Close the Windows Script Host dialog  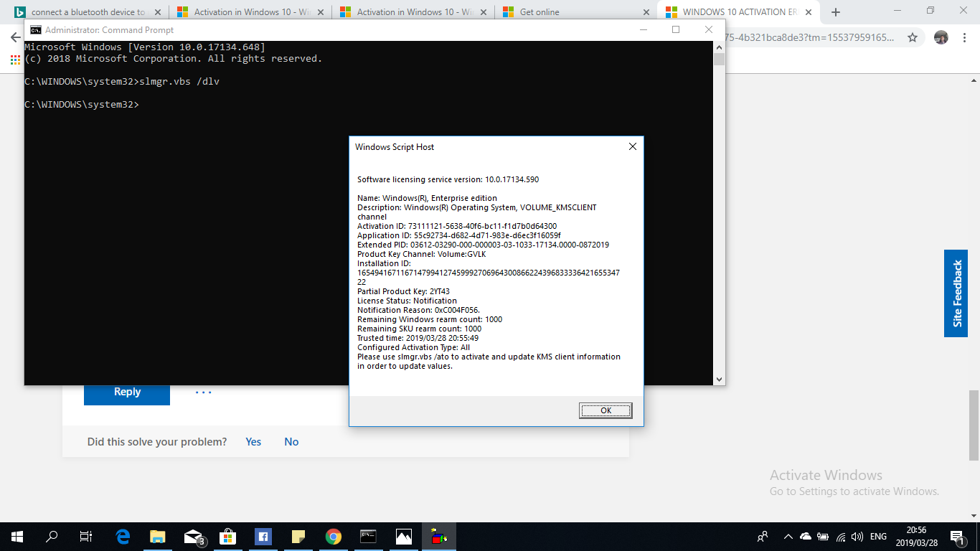coord(632,146)
